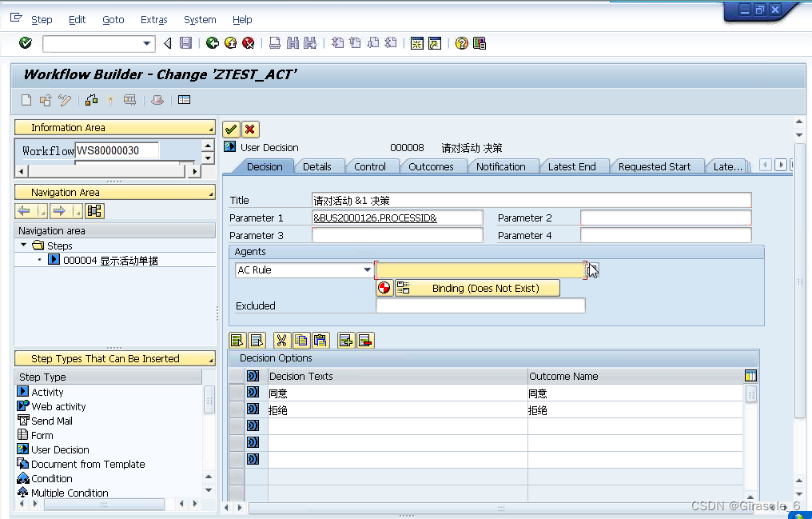
Task: Click the Insert row icon
Action: point(345,341)
